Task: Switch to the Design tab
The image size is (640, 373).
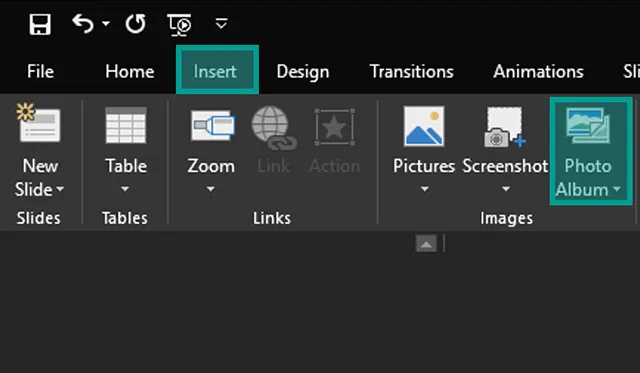Action: pos(303,72)
